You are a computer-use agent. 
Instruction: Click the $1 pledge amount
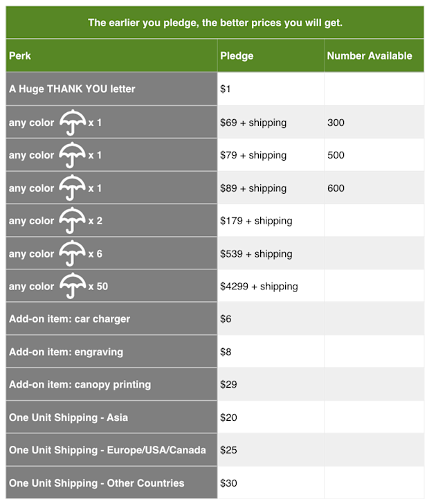tap(226, 89)
